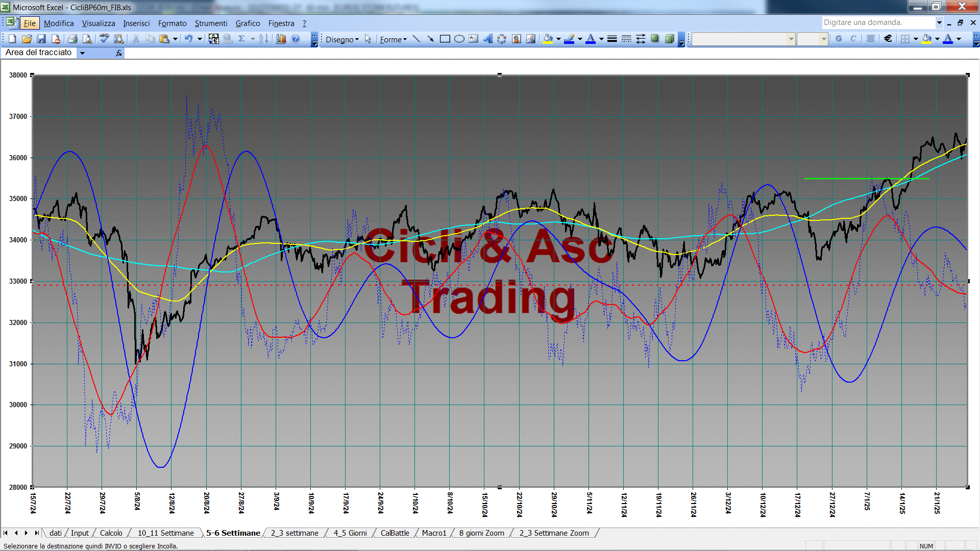Switch to the 2_3 settimane sheet tab
The image size is (980, 551).
(x=295, y=533)
